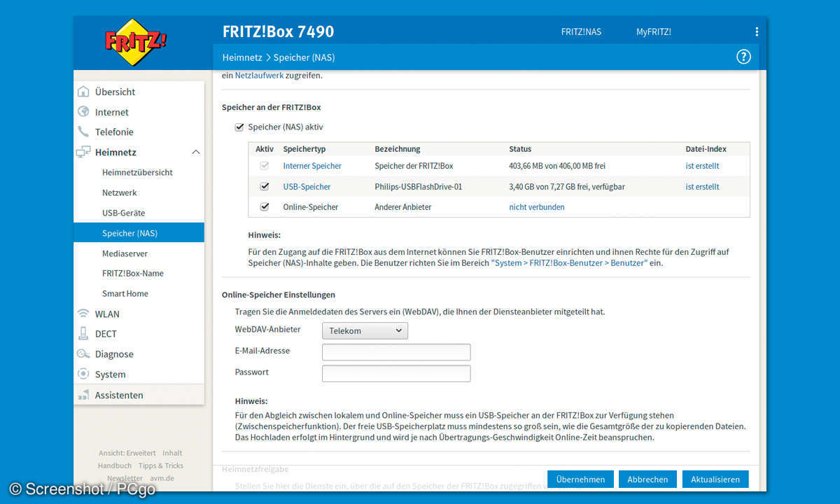The height and width of the screenshot is (504, 840).
Task: Select Netzwerk submenu item
Action: [120, 192]
